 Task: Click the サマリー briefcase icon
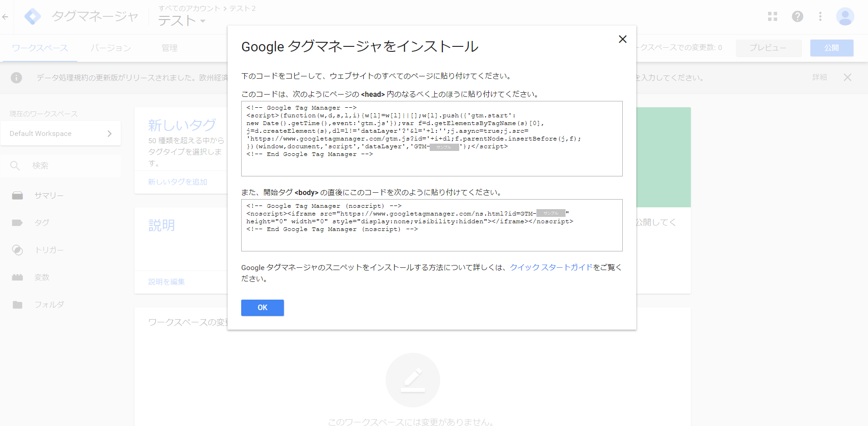pyautogui.click(x=18, y=195)
